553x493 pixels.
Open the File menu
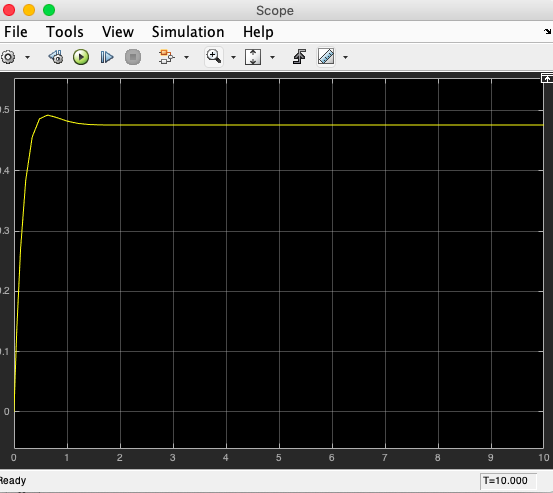point(16,32)
